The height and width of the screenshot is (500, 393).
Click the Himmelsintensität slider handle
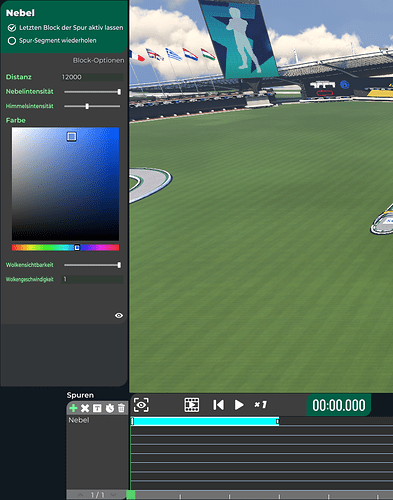tap(87, 106)
